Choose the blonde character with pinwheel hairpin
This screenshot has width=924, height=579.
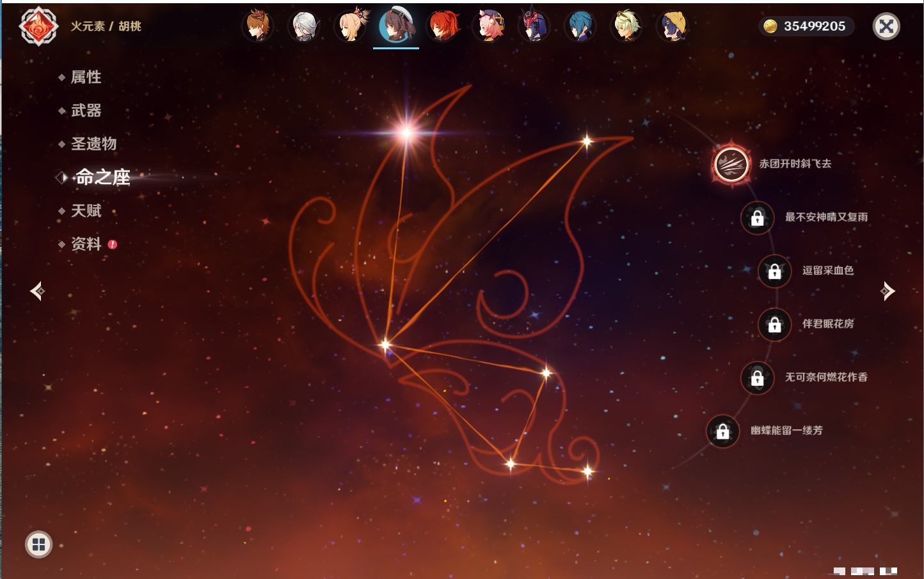tap(351, 26)
